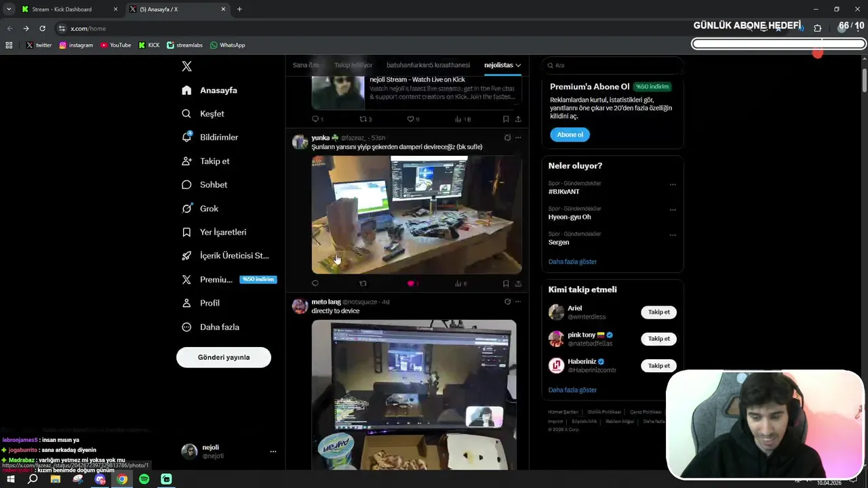
Task: Open İçerik Üreticisi St... menu item
Action: pos(225,256)
